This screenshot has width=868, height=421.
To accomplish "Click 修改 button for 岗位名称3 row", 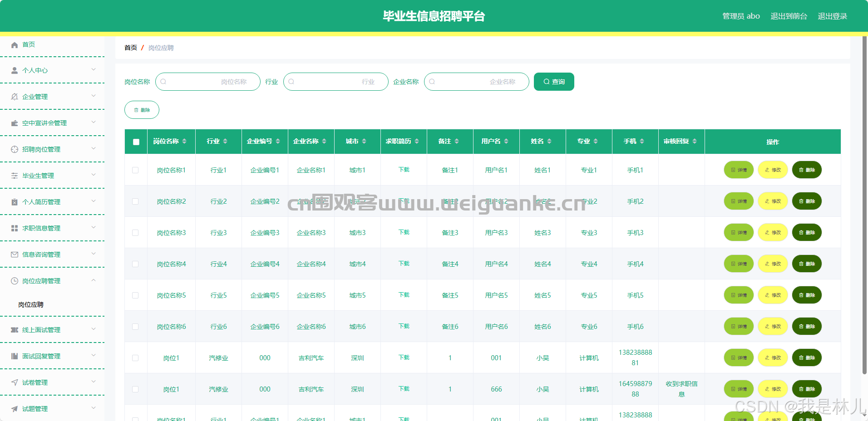I will click(x=773, y=233).
